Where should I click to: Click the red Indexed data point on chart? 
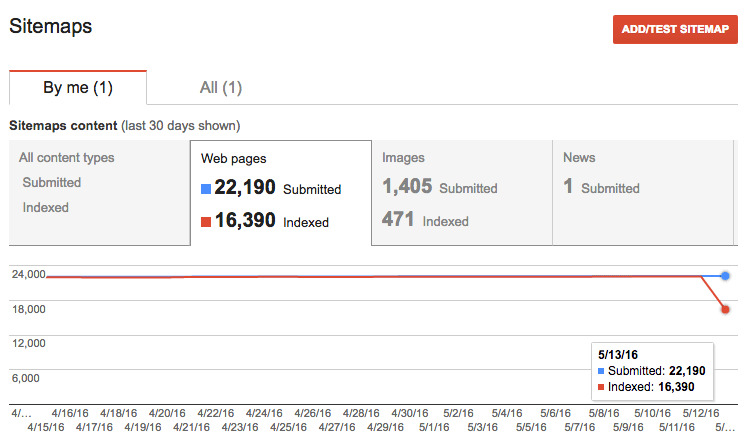[x=725, y=309]
